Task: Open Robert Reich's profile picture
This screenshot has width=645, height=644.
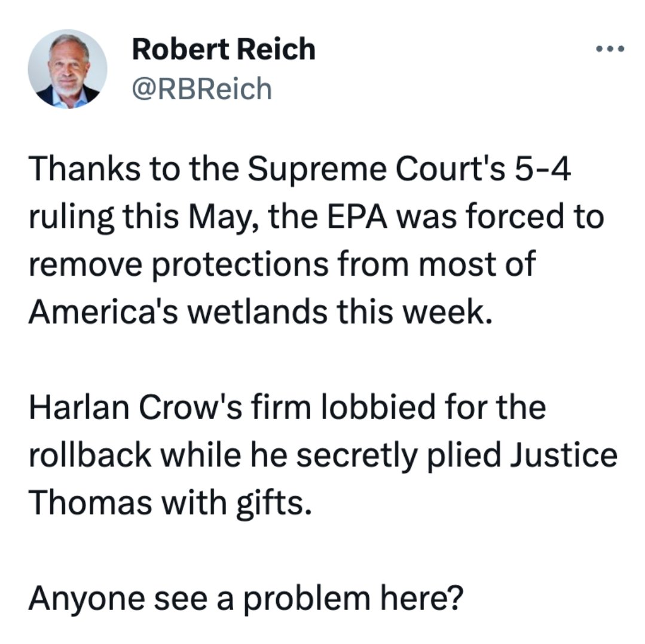Action: tap(68, 69)
